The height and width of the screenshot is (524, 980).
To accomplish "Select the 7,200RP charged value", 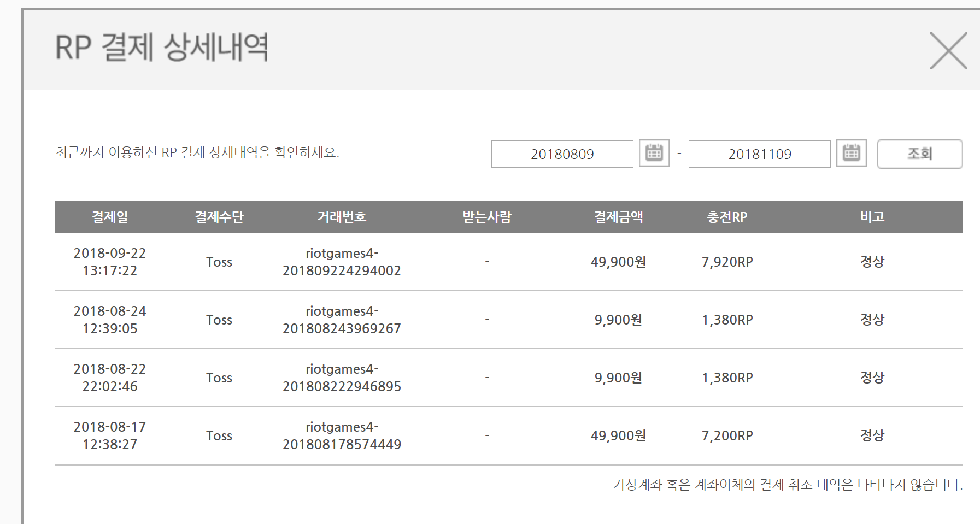I will click(727, 436).
